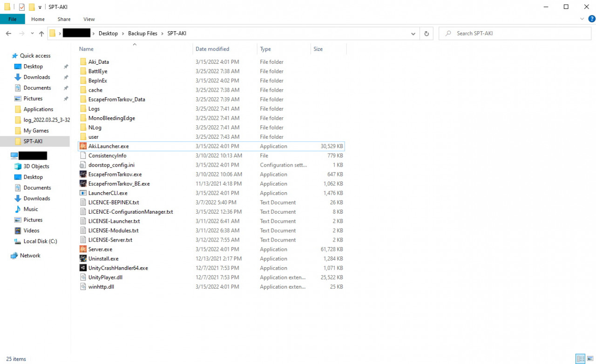
Task: Click Backup Files in the breadcrumb path
Action: 142,34
